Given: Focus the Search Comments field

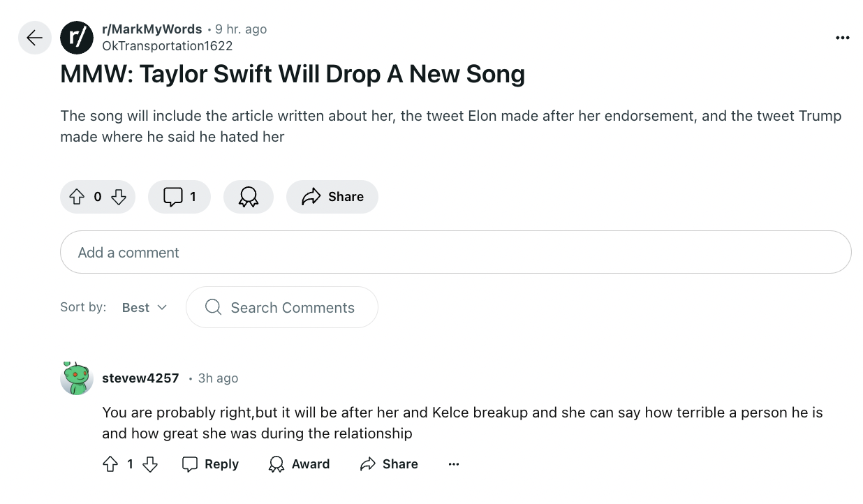Looking at the screenshot, I should (282, 307).
